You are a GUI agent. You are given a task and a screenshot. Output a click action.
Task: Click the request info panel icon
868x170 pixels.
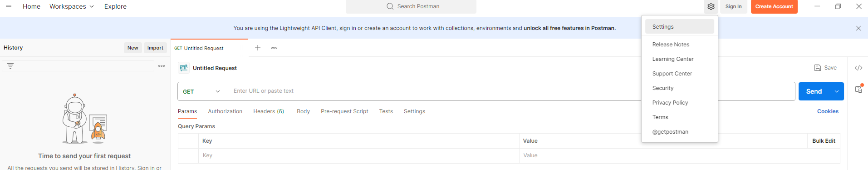point(858,89)
